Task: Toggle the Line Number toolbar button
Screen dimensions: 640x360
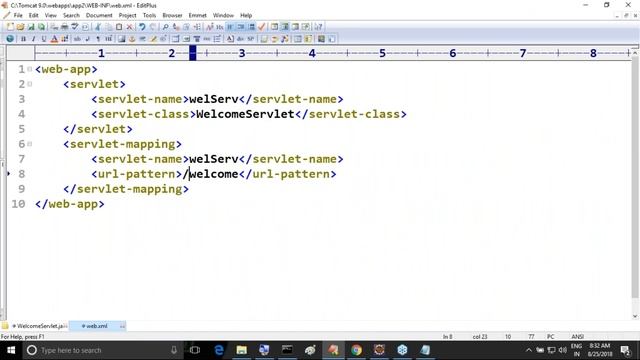Action: coord(241,27)
